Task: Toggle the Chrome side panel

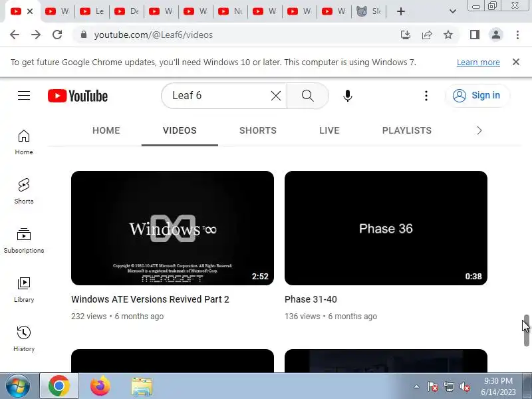Action: 475,35
